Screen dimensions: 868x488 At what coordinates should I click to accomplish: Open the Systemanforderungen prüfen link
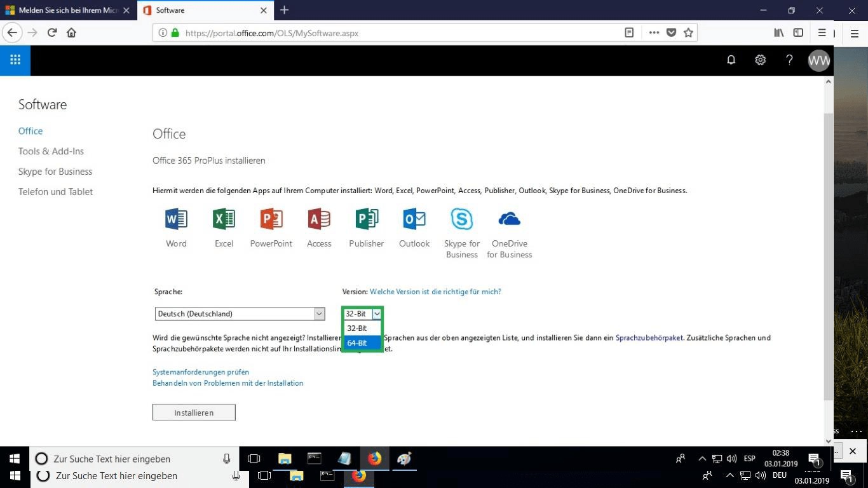coord(201,372)
